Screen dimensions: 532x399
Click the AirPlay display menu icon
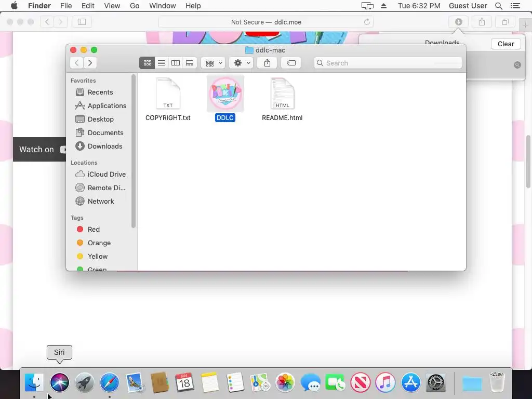(x=367, y=6)
